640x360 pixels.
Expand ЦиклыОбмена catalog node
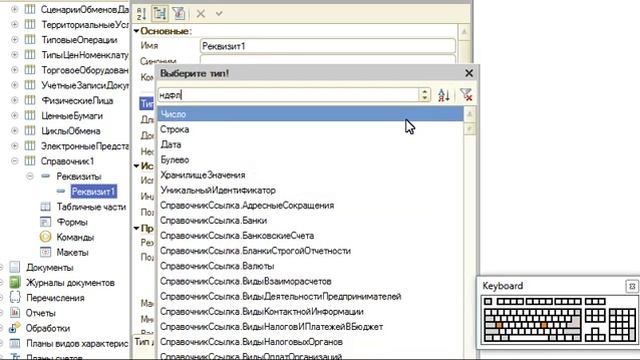point(15,131)
